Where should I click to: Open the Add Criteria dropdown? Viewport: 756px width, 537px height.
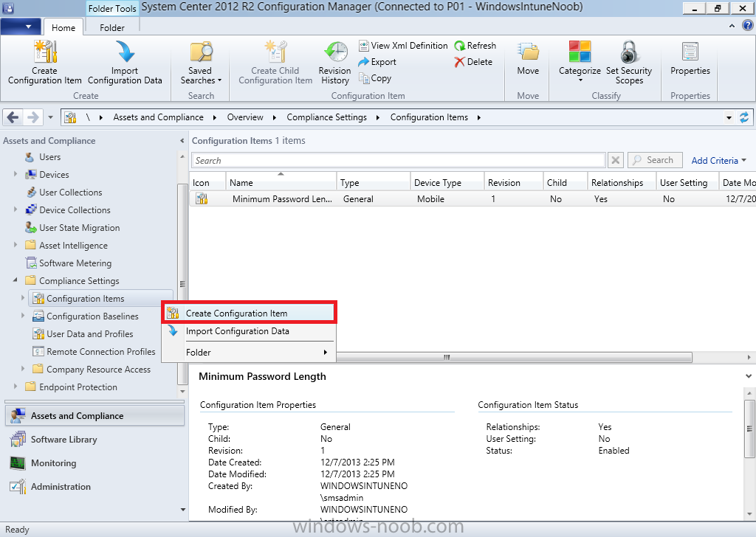click(718, 160)
